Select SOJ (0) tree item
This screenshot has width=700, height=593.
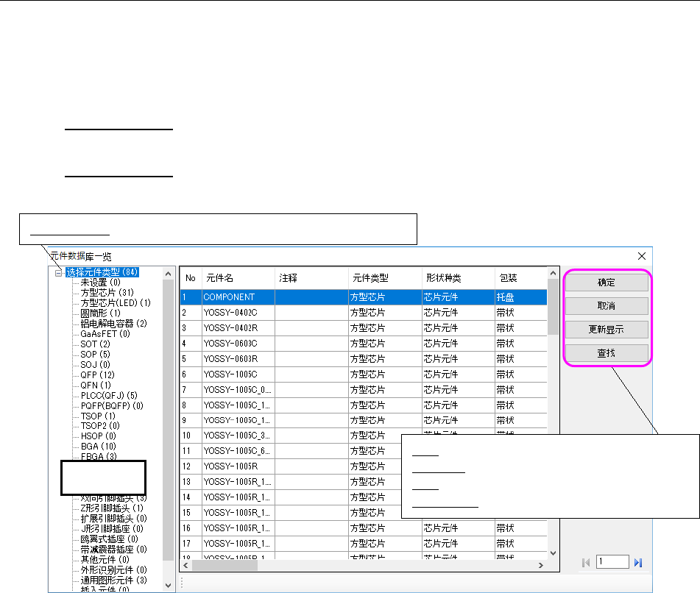(95, 364)
